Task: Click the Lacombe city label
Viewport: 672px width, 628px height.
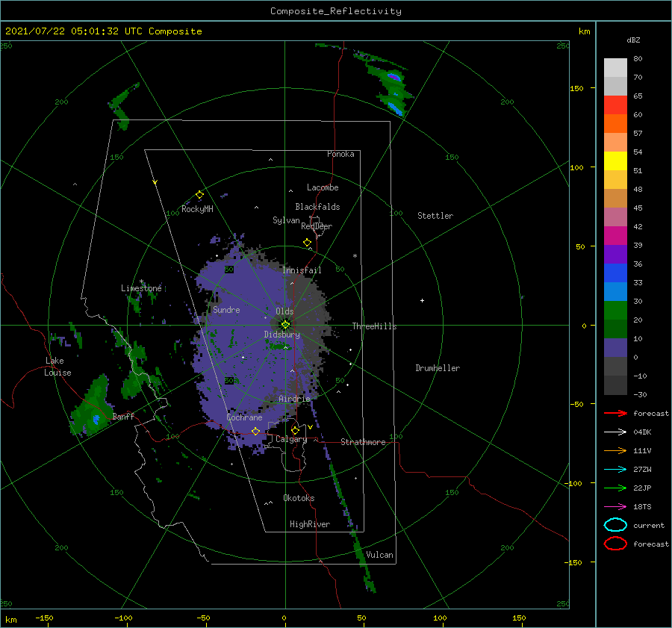Action: (x=323, y=187)
